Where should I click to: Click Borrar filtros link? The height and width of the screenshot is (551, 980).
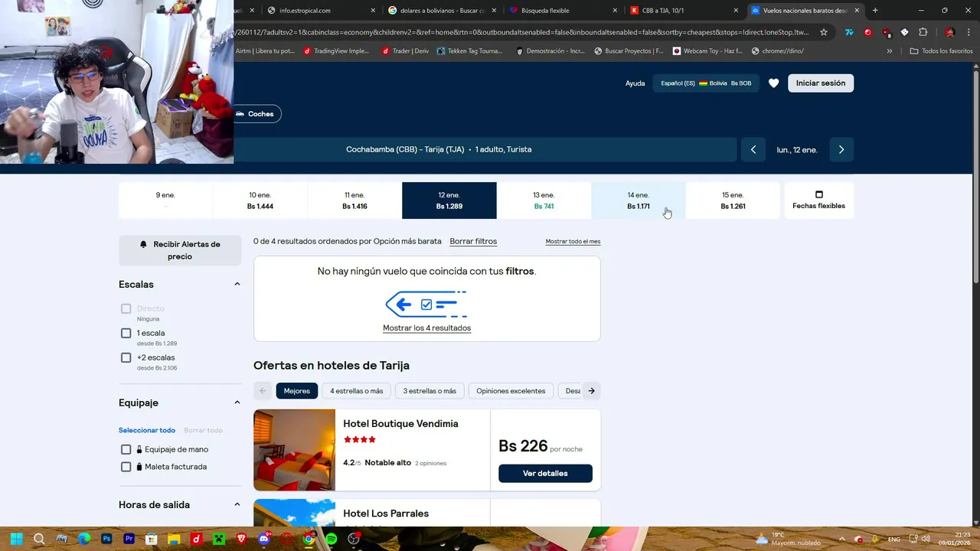click(x=473, y=242)
